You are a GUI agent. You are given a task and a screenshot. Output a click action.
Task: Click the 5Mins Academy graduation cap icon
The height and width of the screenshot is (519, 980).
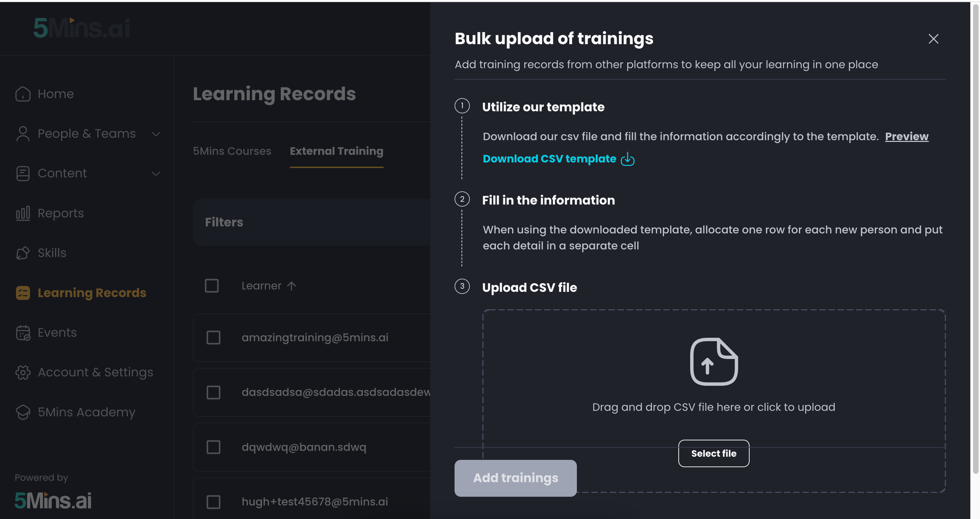pos(23,412)
